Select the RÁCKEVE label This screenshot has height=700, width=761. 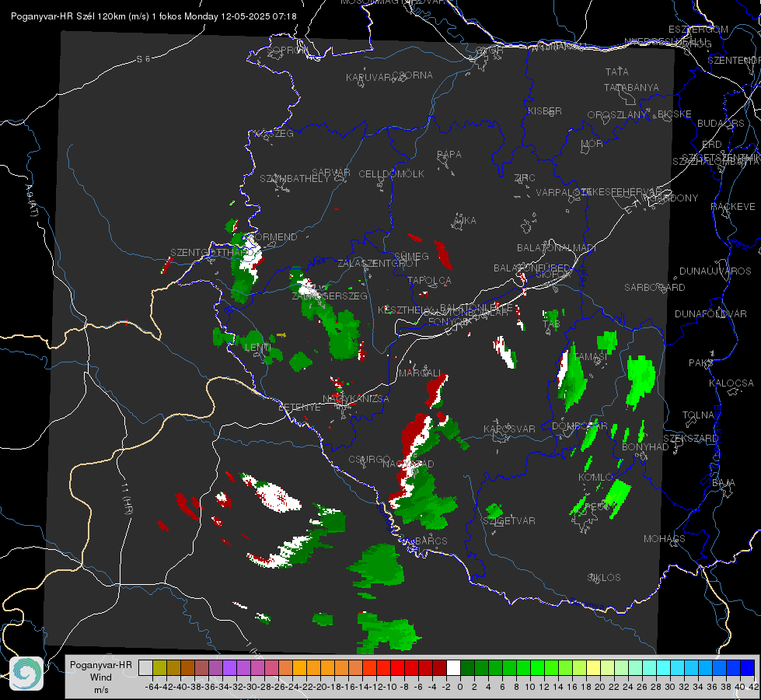(x=733, y=207)
